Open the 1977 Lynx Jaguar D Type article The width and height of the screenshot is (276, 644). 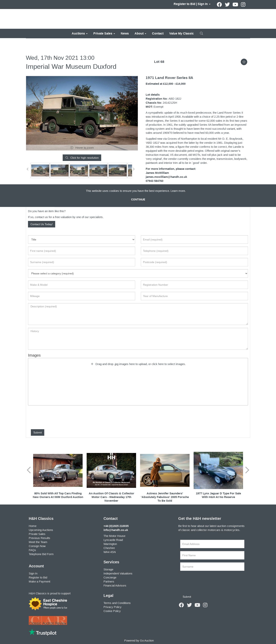pos(218,495)
